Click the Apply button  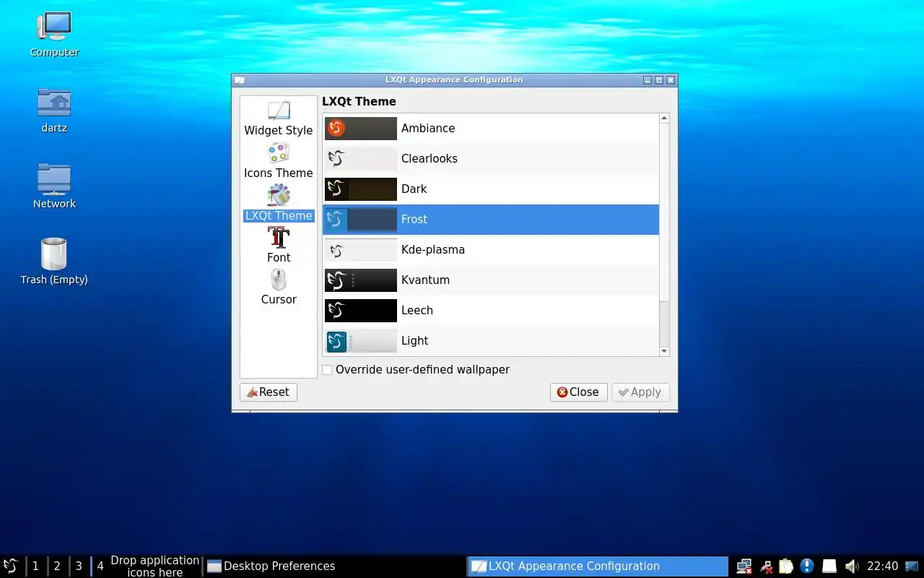[x=641, y=392]
